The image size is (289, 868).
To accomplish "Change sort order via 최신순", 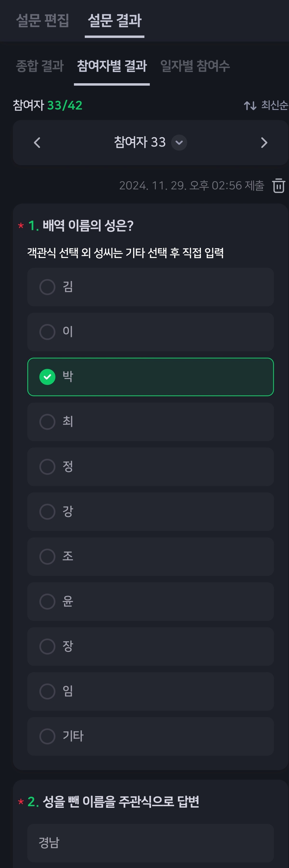I will (274, 105).
